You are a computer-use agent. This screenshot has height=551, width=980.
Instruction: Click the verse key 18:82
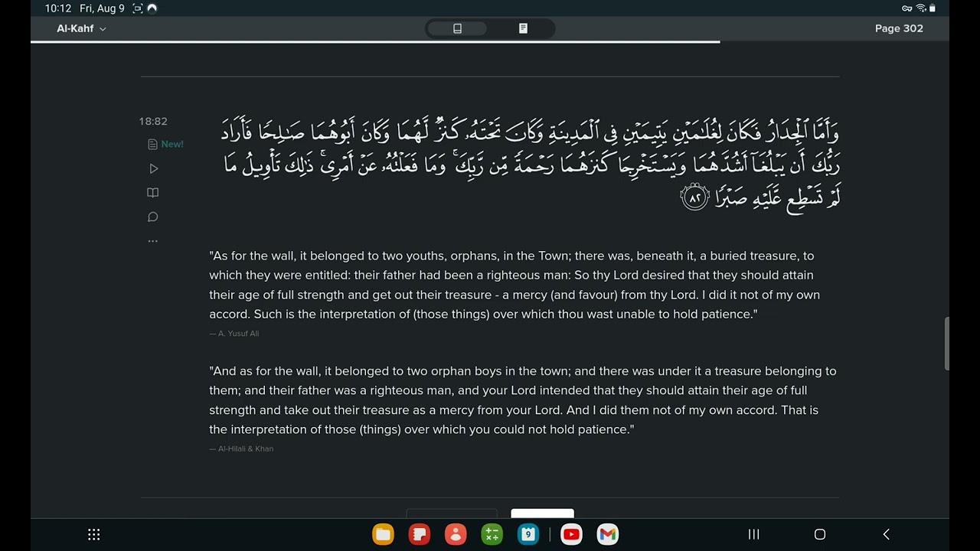[153, 121]
